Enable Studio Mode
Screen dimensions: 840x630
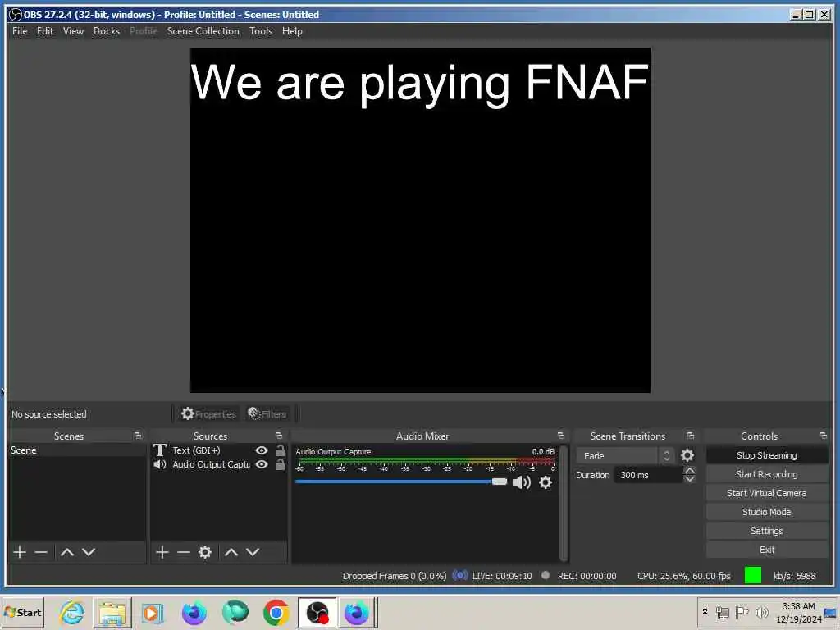[x=767, y=512]
